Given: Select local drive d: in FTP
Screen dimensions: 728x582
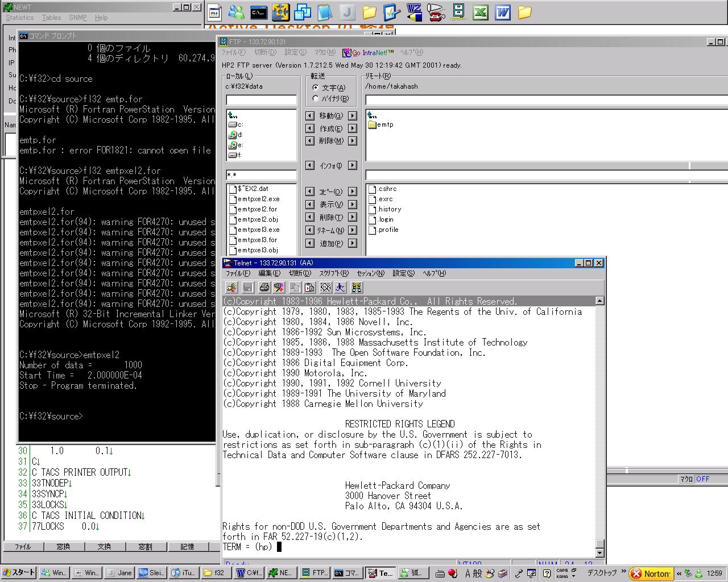Looking at the screenshot, I should [235, 135].
